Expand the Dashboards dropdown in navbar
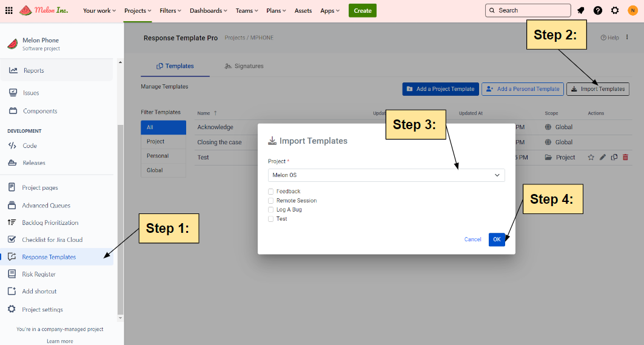 [x=208, y=10]
